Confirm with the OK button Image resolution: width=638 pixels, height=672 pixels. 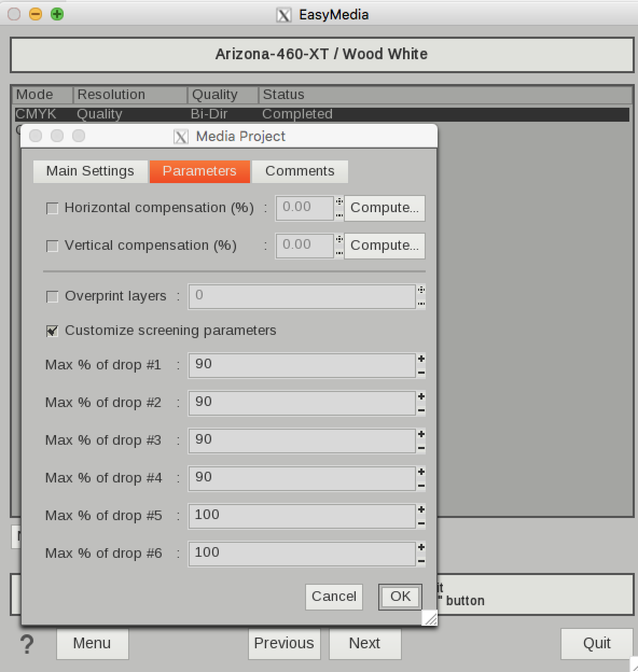click(400, 597)
